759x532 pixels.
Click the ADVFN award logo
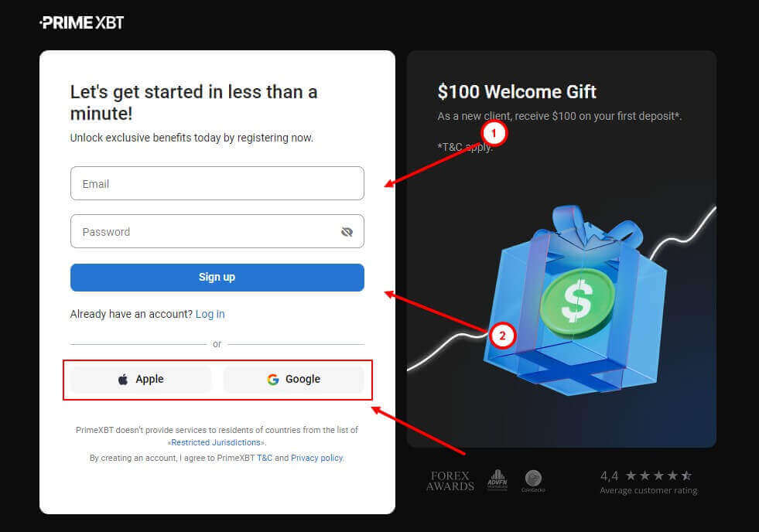pyautogui.click(x=497, y=479)
